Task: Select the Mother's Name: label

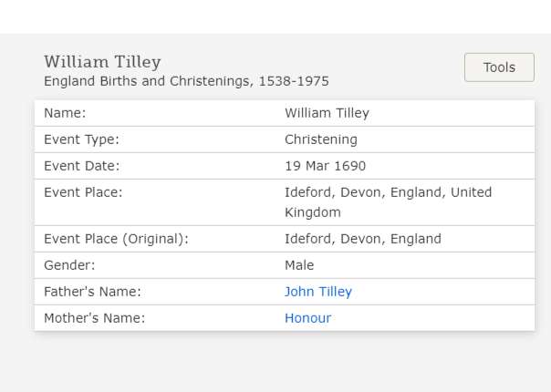Action: tap(95, 318)
